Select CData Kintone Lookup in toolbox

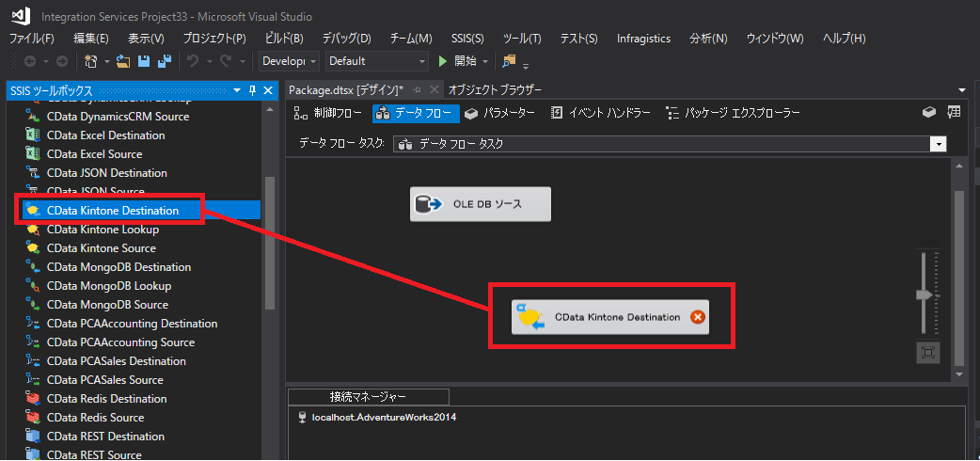[x=103, y=230]
